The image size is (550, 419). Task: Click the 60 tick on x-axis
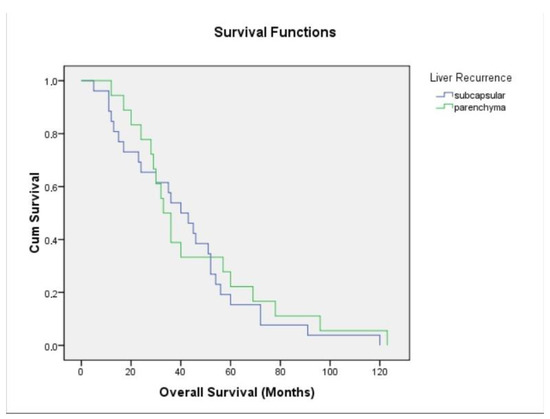pos(230,372)
